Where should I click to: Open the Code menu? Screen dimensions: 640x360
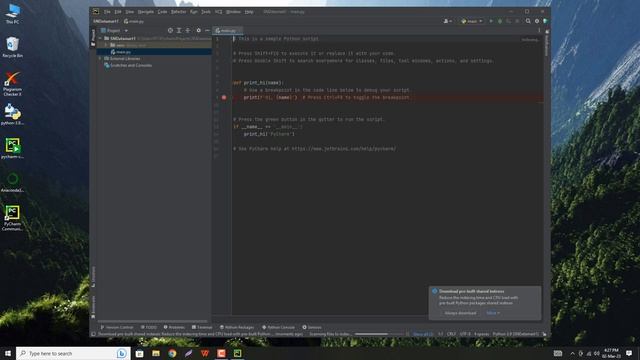pos(162,12)
